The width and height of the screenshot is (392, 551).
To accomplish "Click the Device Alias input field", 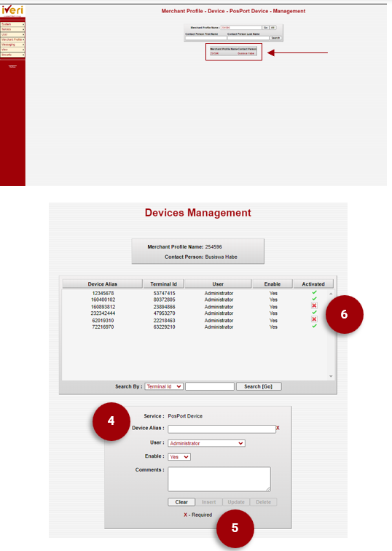I will [222, 429].
